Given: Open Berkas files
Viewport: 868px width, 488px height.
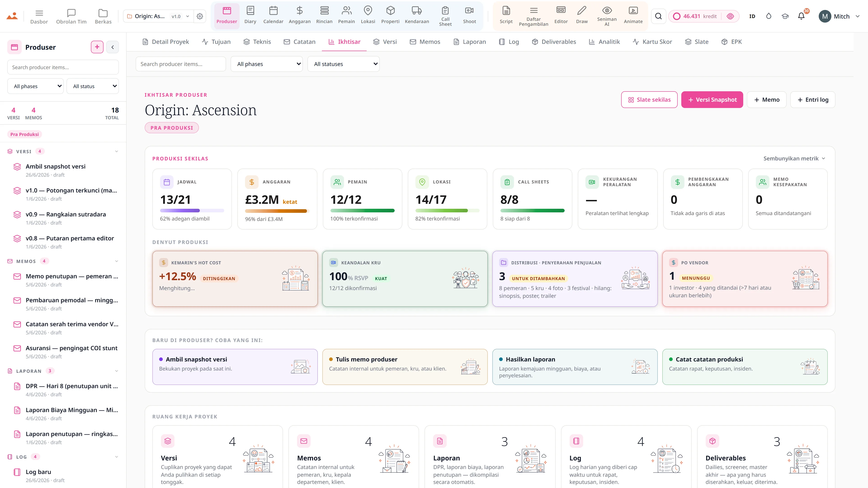Looking at the screenshot, I should (x=103, y=16).
